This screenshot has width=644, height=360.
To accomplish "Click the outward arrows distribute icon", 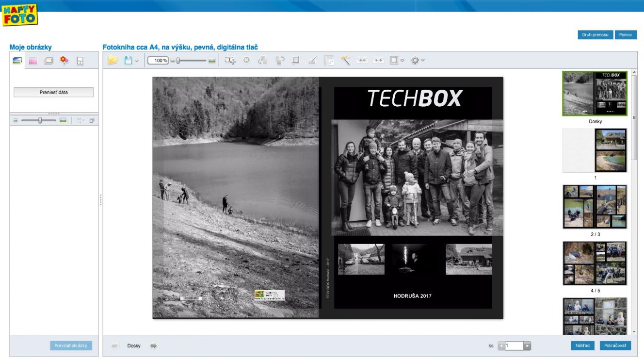I will [379, 61].
